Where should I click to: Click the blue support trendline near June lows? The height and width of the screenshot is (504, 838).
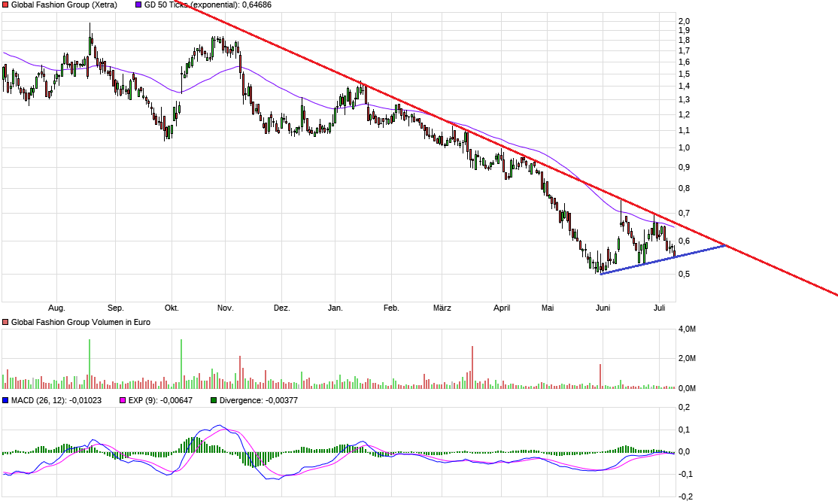coord(663,260)
